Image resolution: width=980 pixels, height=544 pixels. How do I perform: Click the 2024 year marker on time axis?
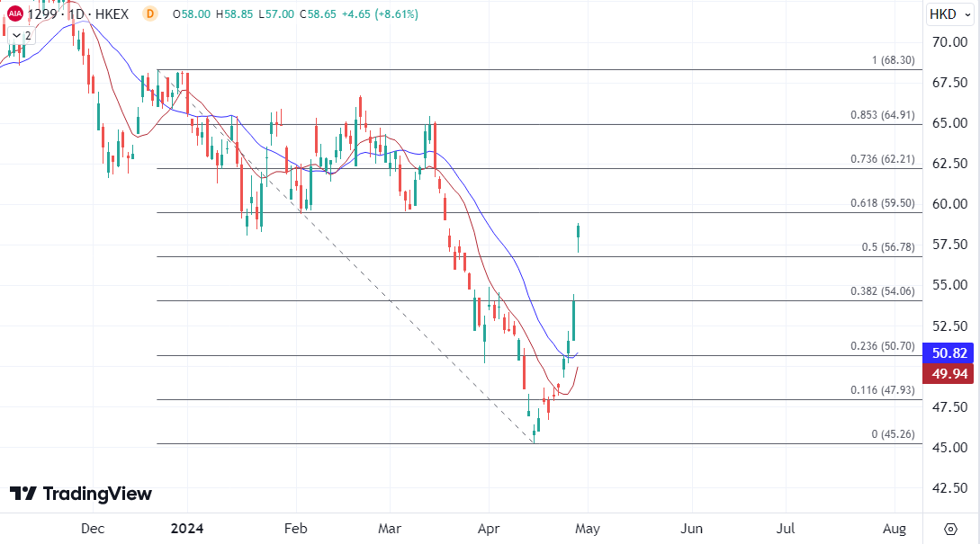[x=186, y=528]
